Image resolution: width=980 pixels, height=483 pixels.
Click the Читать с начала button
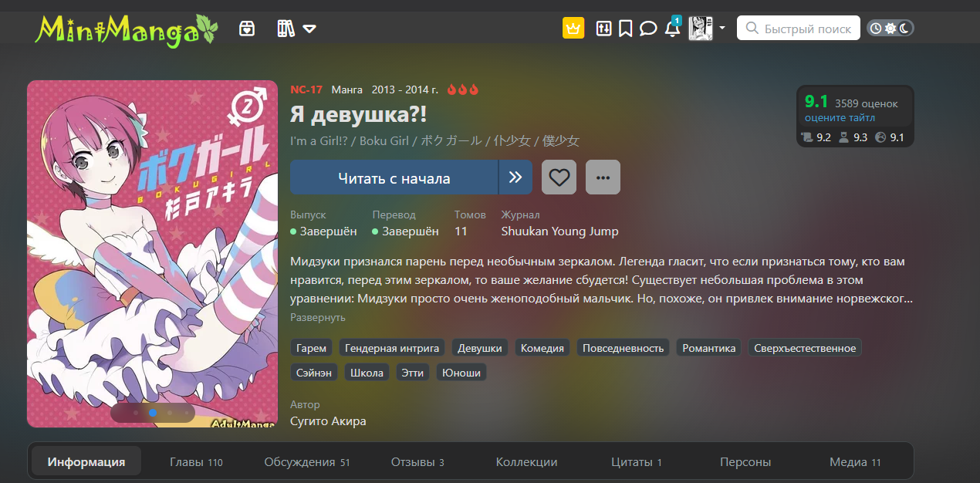(394, 177)
